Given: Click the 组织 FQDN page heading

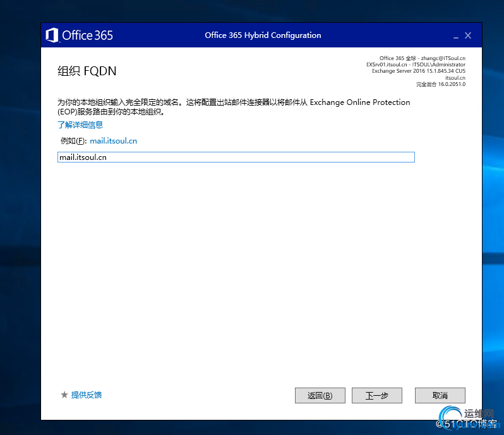Looking at the screenshot, I should click(x=87, y=71).
